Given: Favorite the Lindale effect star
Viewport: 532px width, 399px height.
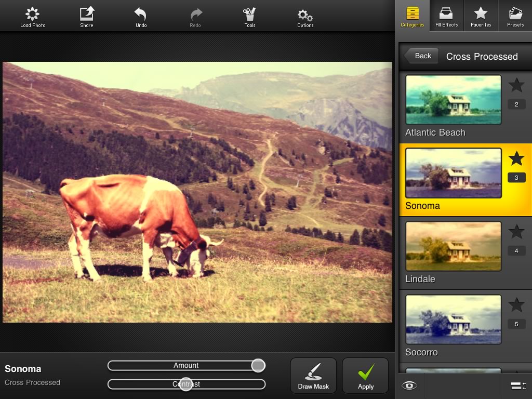Looking at the screenshot, I should [516, 232].
